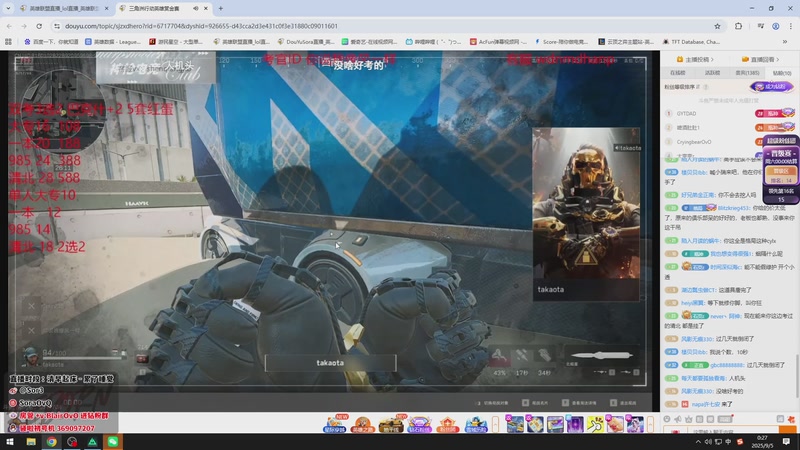Reload the Douyu page
Screen dimensions: 800x450
[x=39, y=26]
